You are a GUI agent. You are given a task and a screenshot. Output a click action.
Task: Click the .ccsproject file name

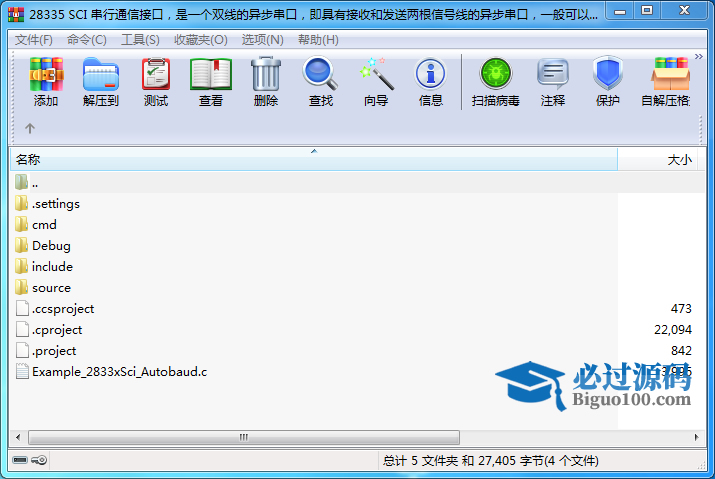click(63, 309)
